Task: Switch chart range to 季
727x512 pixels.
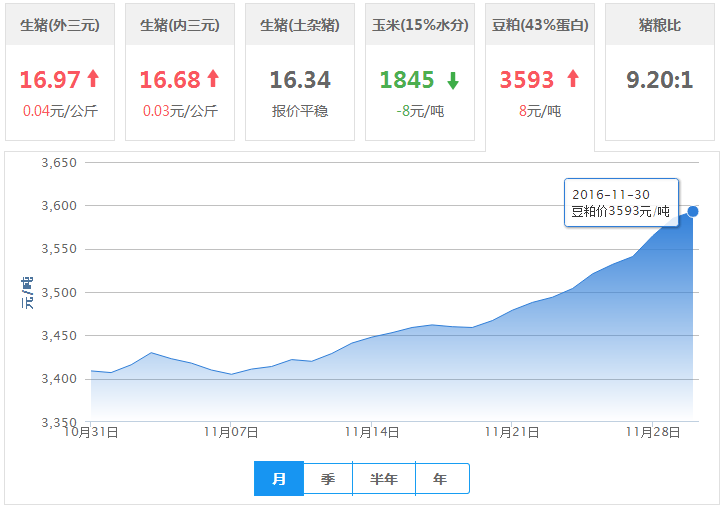Action: [x=328, y=479]
